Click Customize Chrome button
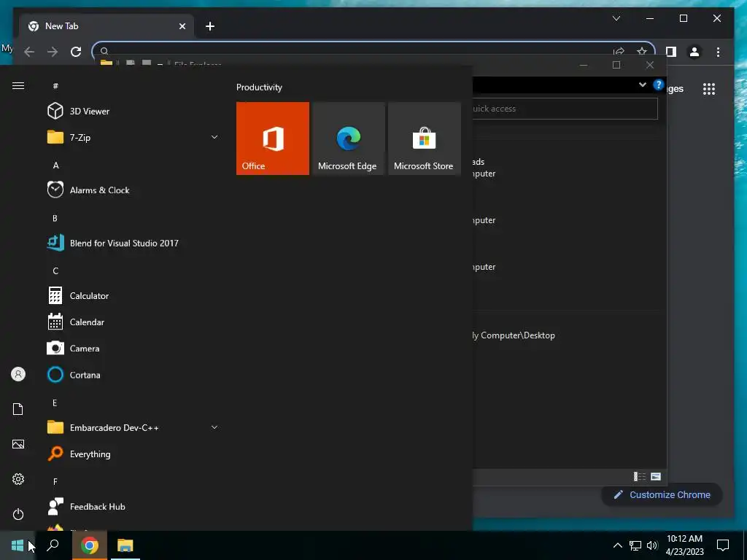Screen dimensions: 747x560 tap(662, 495)
